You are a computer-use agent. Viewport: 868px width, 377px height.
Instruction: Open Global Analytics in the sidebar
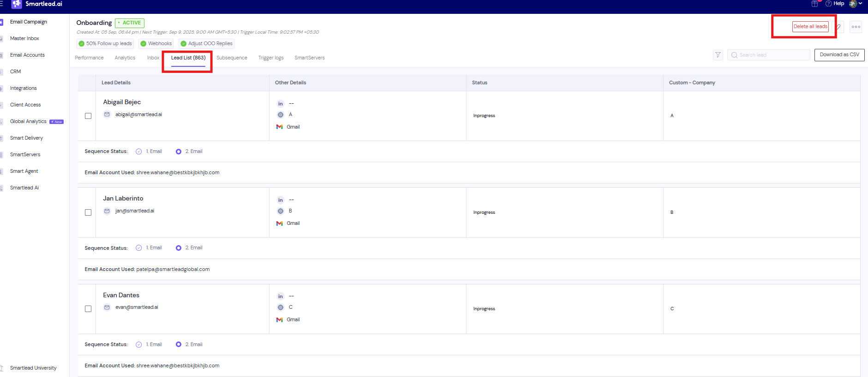(x=28, y=121)
